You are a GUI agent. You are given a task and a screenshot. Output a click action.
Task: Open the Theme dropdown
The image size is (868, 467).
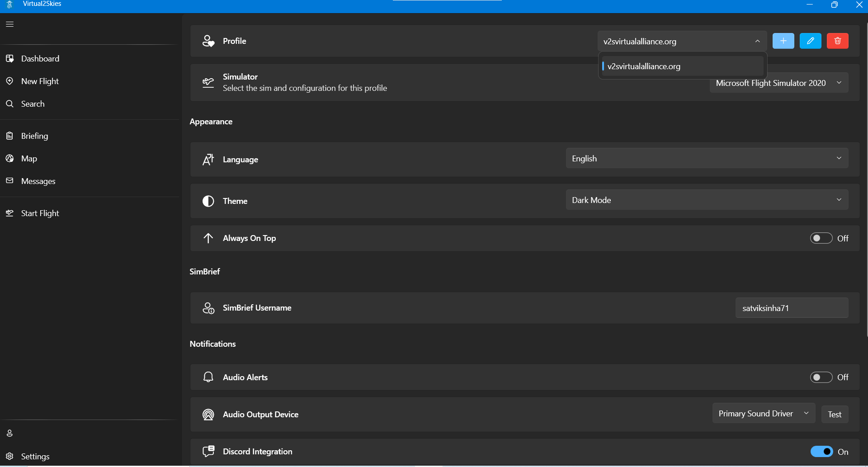(707, 200)
